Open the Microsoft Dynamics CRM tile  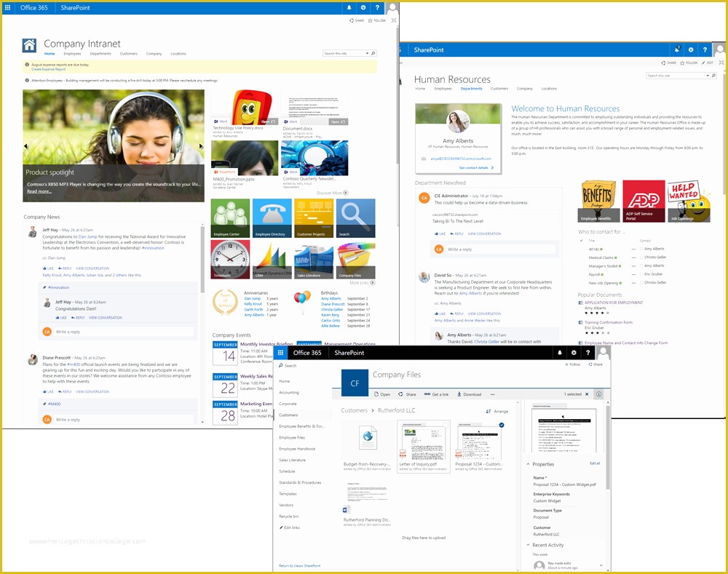[x=272, y=260]
